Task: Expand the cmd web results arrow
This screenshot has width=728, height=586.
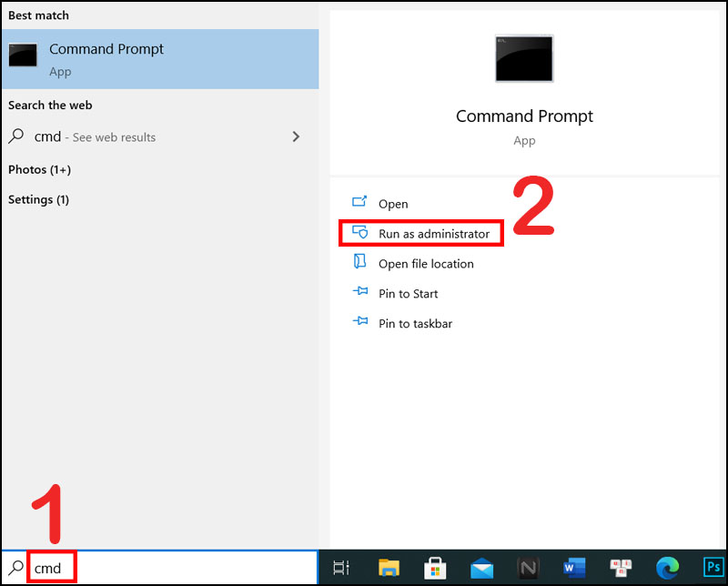Action: 295,136
